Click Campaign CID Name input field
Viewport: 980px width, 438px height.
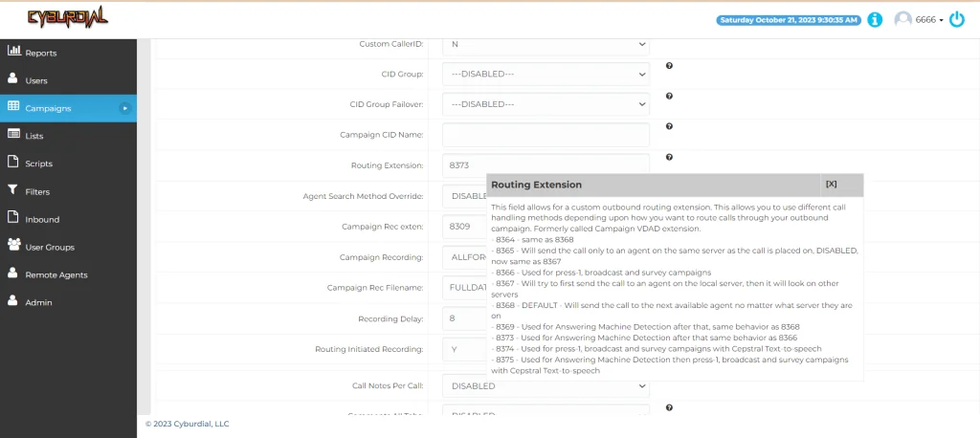546,135
